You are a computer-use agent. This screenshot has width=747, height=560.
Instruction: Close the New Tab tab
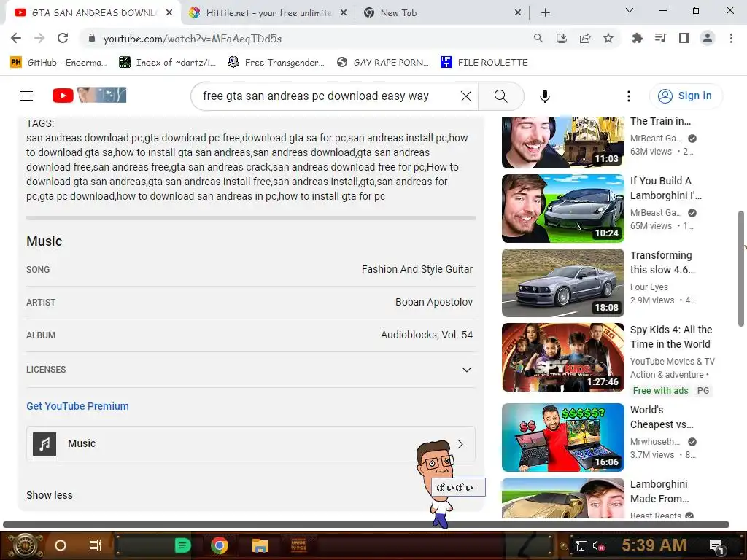click(518, 13)
